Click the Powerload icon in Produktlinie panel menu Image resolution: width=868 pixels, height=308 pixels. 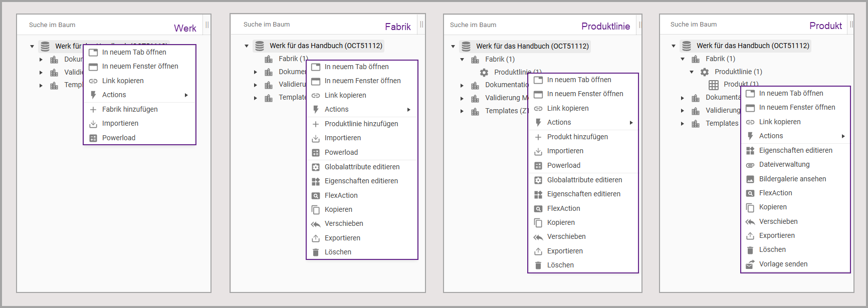coord(538,166)
